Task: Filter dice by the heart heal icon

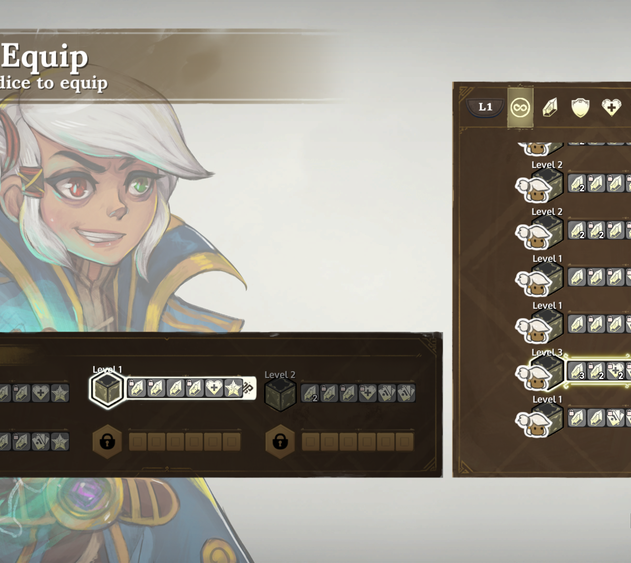Action: click(611, 107)
